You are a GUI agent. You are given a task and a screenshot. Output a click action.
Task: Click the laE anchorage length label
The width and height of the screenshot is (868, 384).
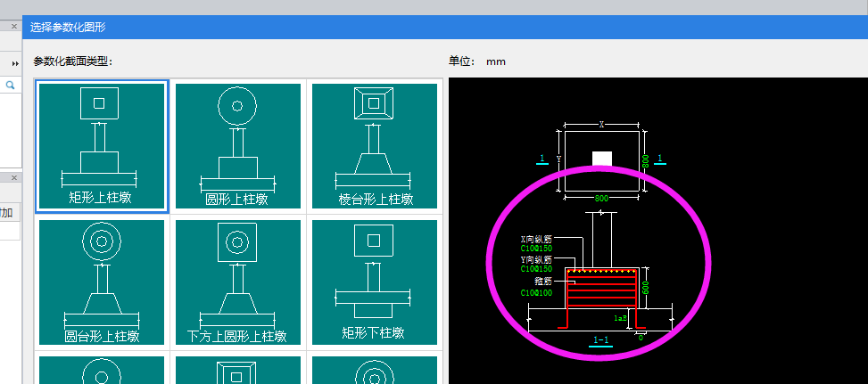[x=621, y=318]
